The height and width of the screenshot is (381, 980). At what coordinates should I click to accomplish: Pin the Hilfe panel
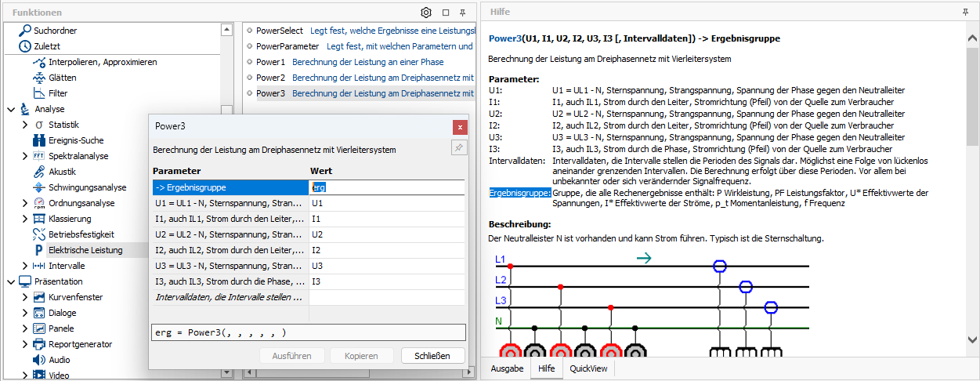(x=965, y=13)
